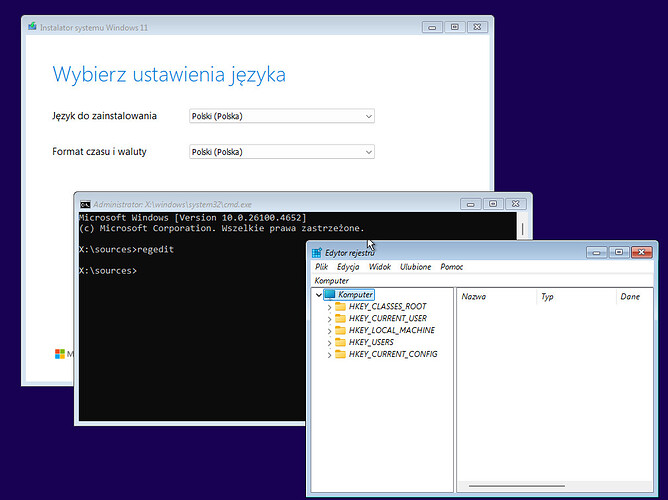Open the Ulubione menu
This screenshot has width=668, height=500.
click(x=415, y=267)
